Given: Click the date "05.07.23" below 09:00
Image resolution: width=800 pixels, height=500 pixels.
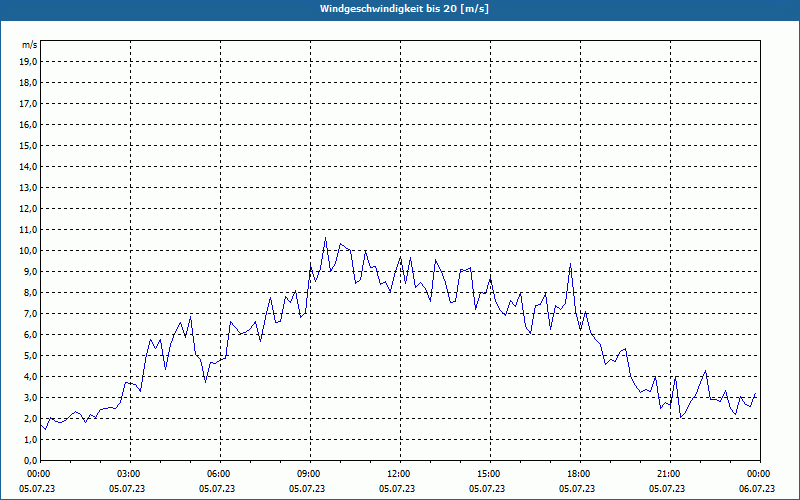Looking at the screenshot, I should click(307, 489).
